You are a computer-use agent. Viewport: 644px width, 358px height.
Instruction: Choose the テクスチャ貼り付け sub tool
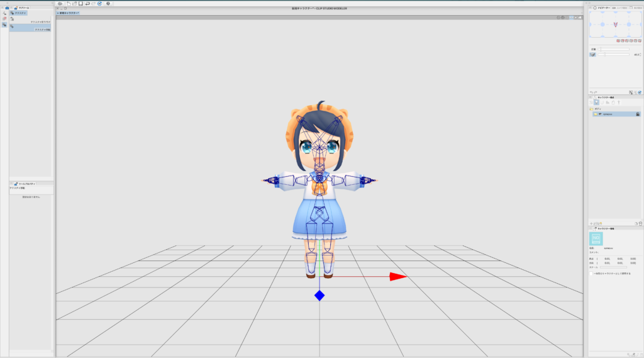click(x=30, y=20)
